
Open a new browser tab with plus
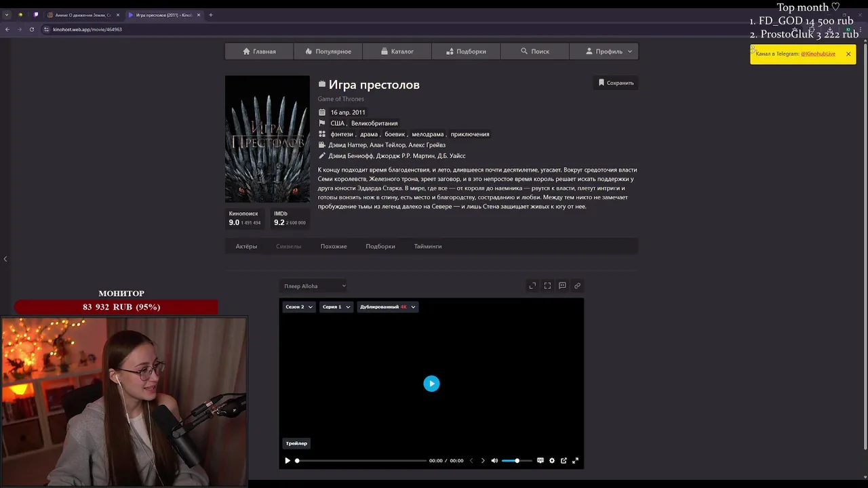[210, 15]
